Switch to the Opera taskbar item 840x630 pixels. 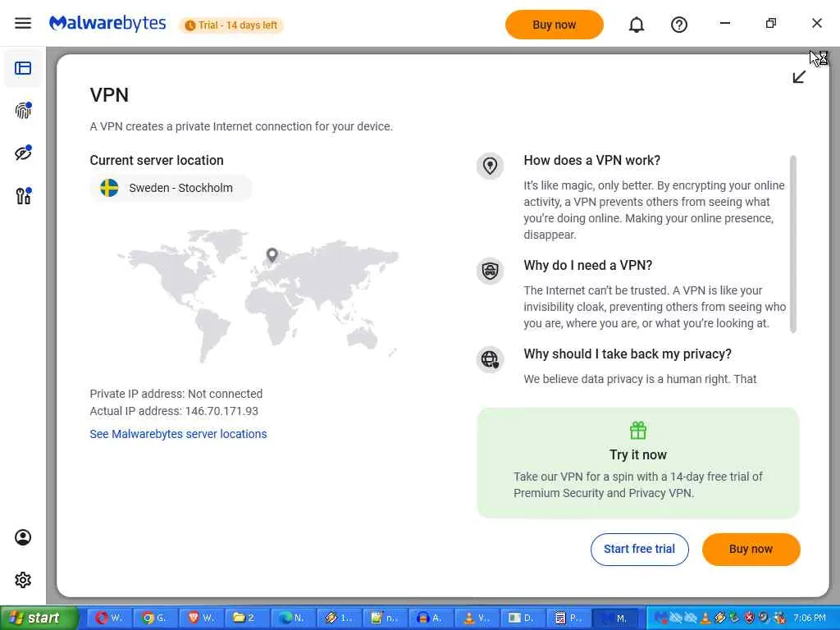coord(109,619)
